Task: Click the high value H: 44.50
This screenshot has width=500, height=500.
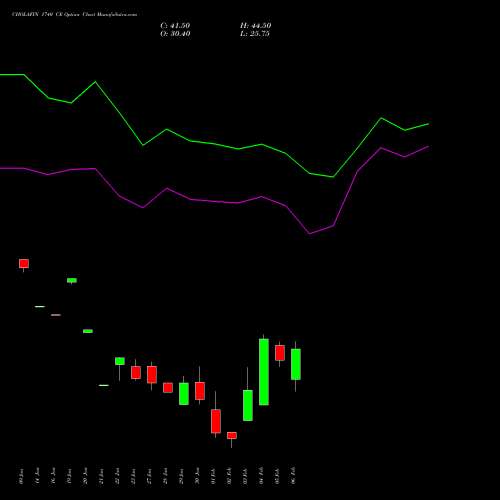Action: click(x=255, y=26)
